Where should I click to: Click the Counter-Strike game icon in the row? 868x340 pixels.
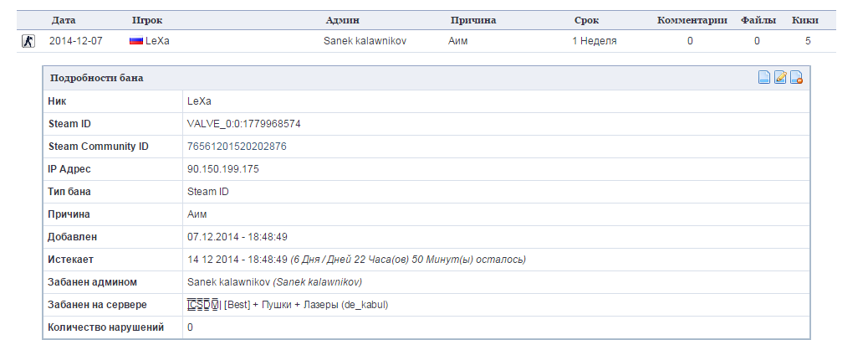pyautogui.click(x=28, y=41)
